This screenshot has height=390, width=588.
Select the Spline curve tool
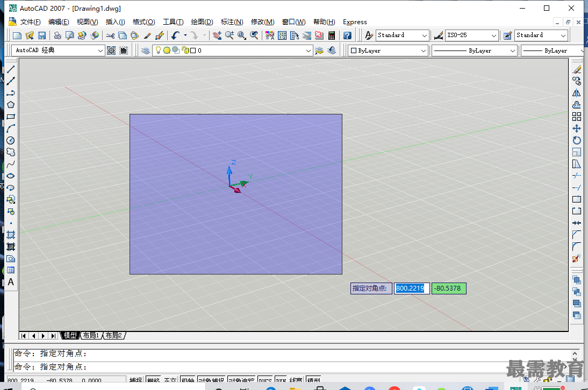click(x=11, y=164)
